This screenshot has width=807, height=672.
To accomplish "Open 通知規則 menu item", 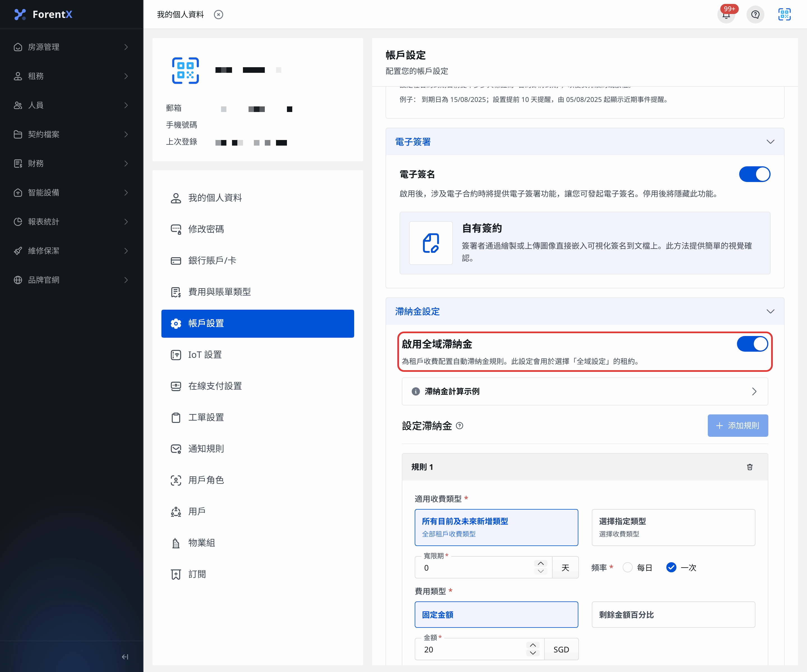I will (258, 449).
